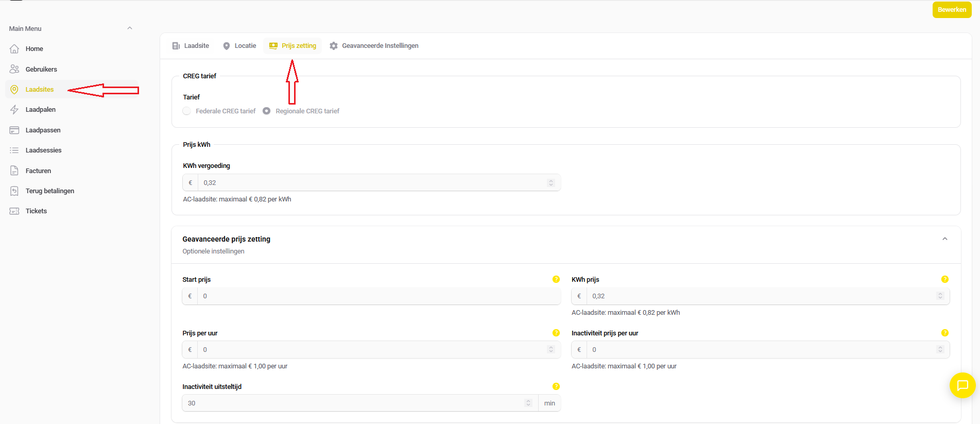Click the Facturen document icon
This screenshot has width=980, height=424.
click(x=14, y=171)
